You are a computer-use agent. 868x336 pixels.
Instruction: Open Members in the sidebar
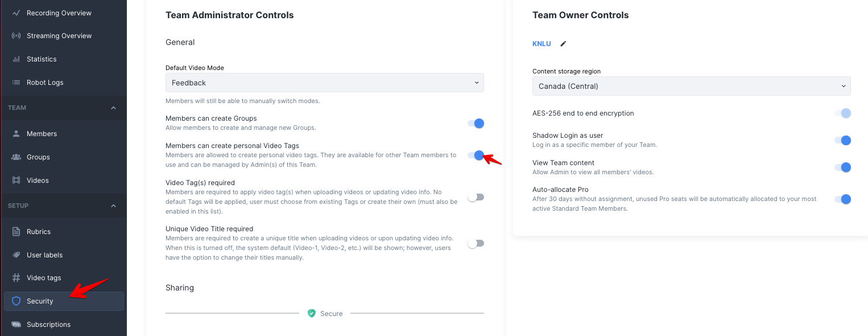(x=42, y=134)
